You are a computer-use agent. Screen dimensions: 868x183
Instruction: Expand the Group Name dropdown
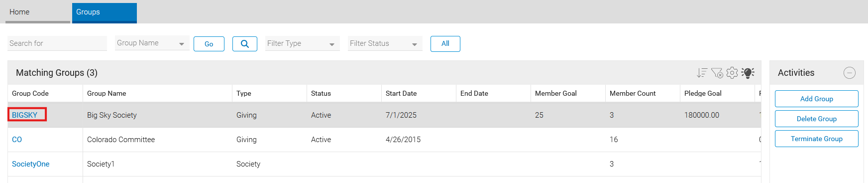pos(152,43)
